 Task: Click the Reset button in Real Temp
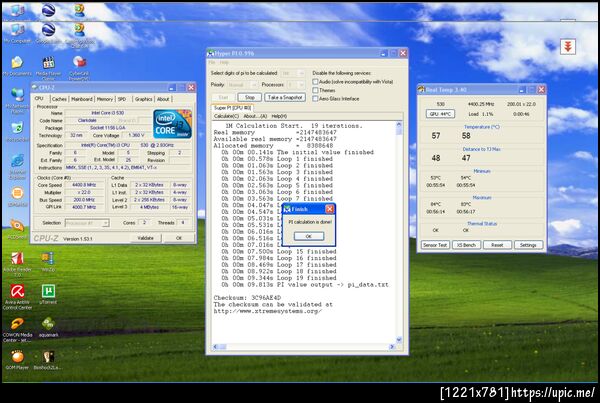point(497,245)
